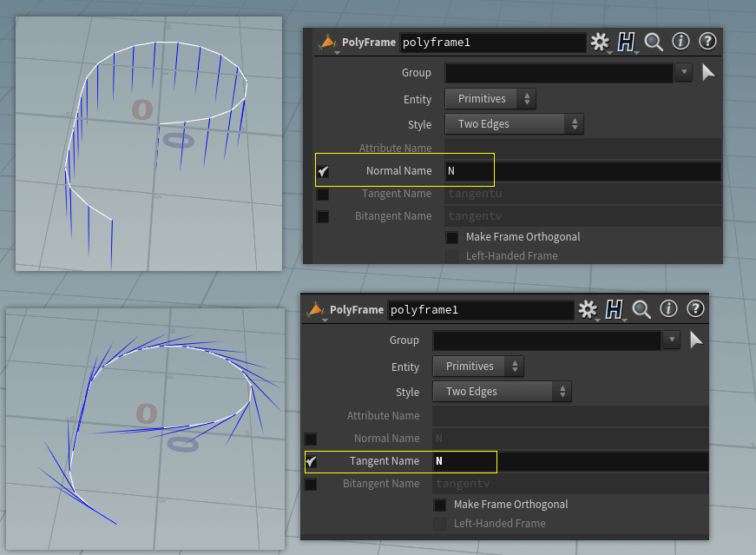756x555 pixels.
Task: Click the Tangent Name N field in lower panel
Action: (x=570, y=461)
